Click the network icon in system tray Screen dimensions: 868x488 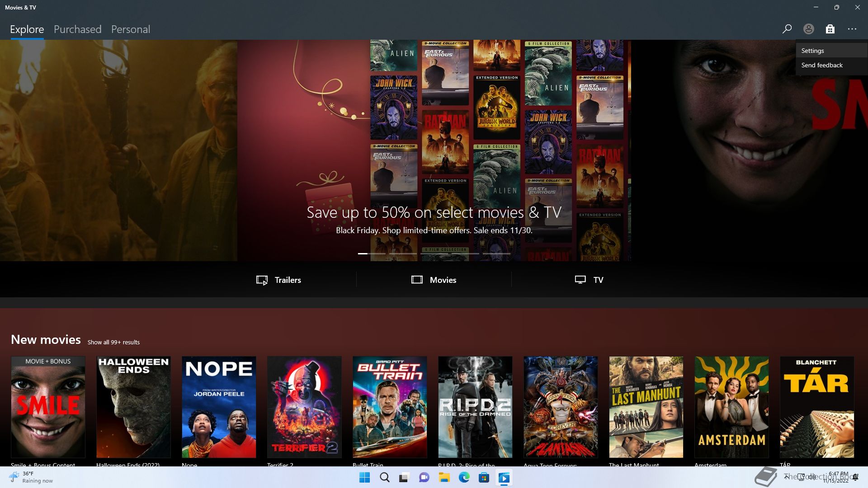click(x=801, y=477)
